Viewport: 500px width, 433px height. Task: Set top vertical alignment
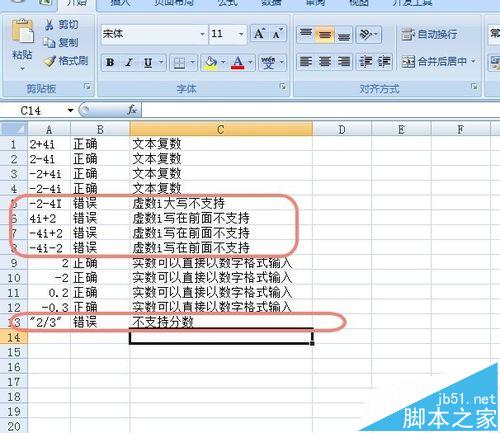coord(306,34)
